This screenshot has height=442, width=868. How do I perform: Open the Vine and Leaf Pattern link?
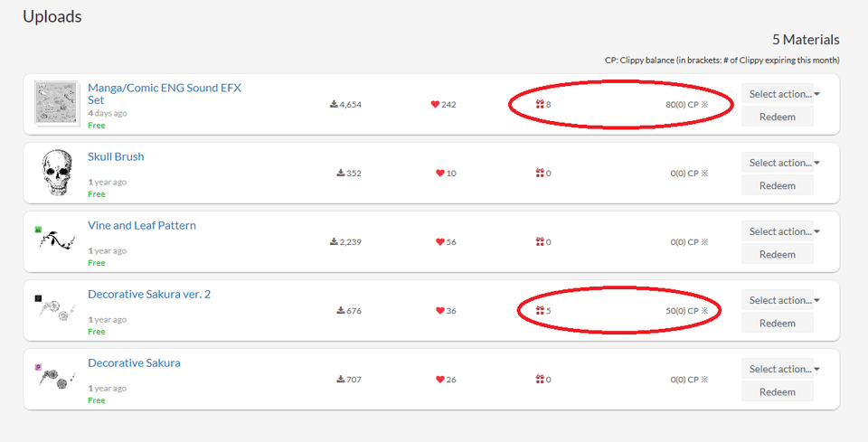tap(142, 226)
